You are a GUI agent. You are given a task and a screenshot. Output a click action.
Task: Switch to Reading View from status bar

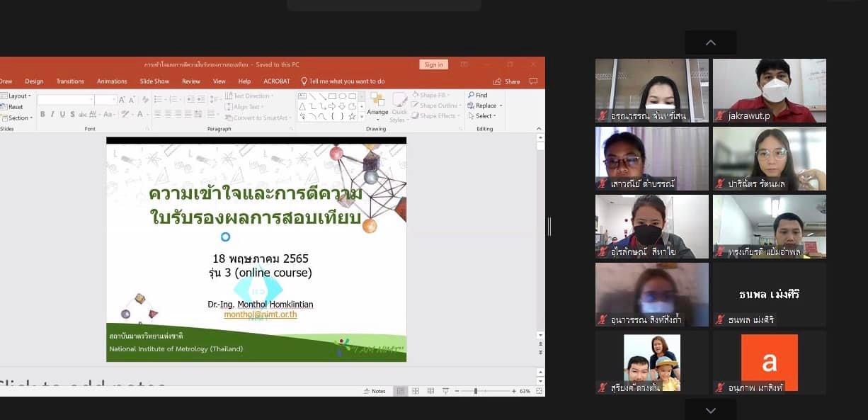(x=430, y=391)
